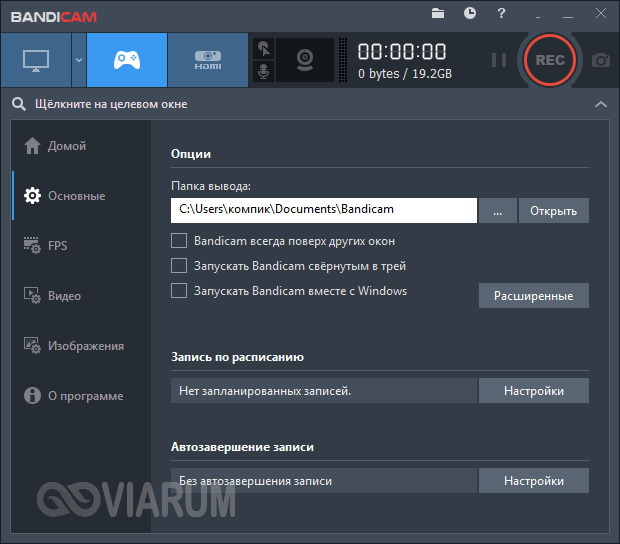620x544 pixels.
Task: Toggle mouse cursor effects icon
Action: 263,49
